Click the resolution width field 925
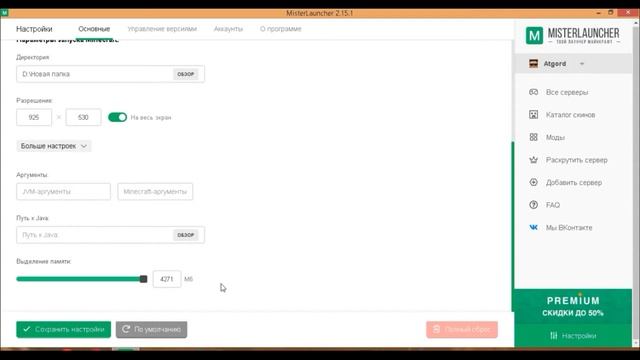Viewport: 640px width, 360px height. click(34, 118)
